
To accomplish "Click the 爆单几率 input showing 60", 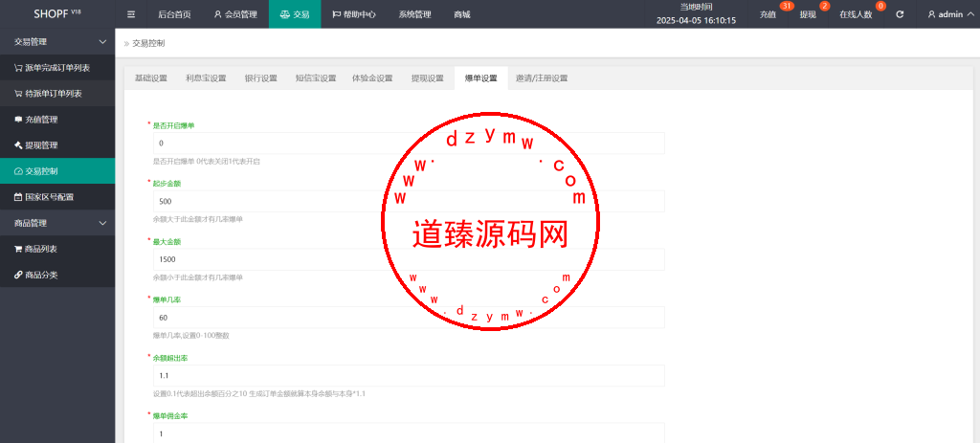I will pyautogui.click(x=409, y=318).
